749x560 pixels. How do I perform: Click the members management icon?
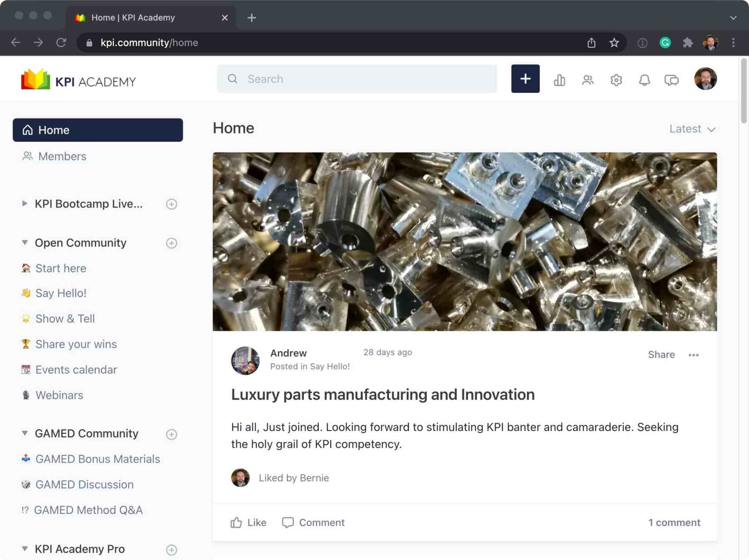588,79
